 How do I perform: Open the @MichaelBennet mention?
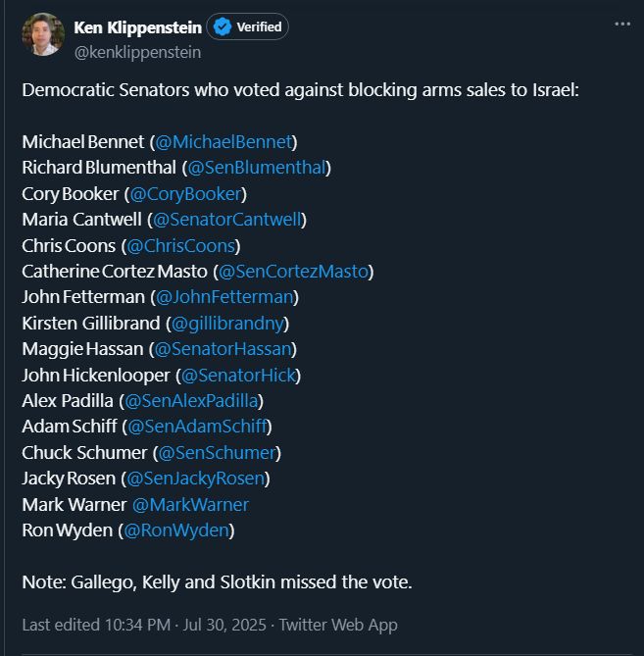point(225,141)
